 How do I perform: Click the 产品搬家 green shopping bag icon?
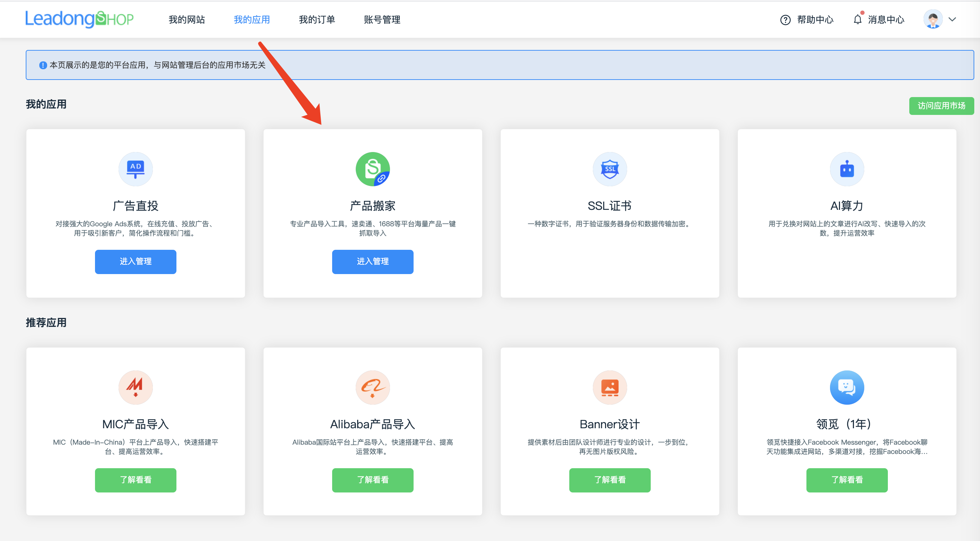tap(372, 169)
